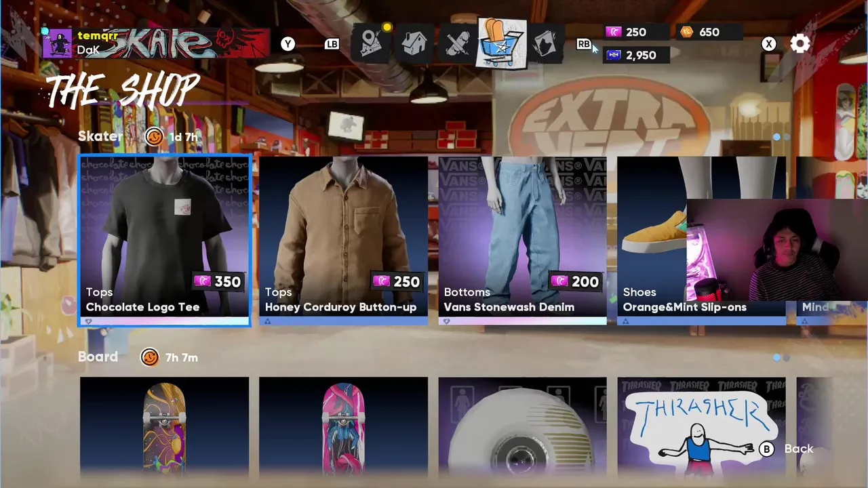This screenshot has width=868, height=488.
Task: Click the temqrr username
Action: tap(98, 36)
